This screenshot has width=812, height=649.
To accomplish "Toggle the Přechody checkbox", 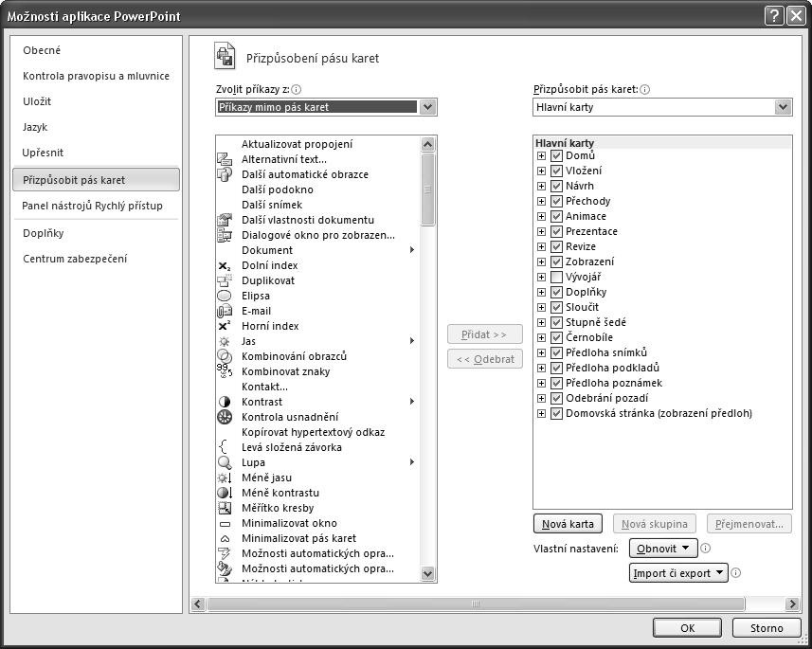I will [x=557, y=201].
